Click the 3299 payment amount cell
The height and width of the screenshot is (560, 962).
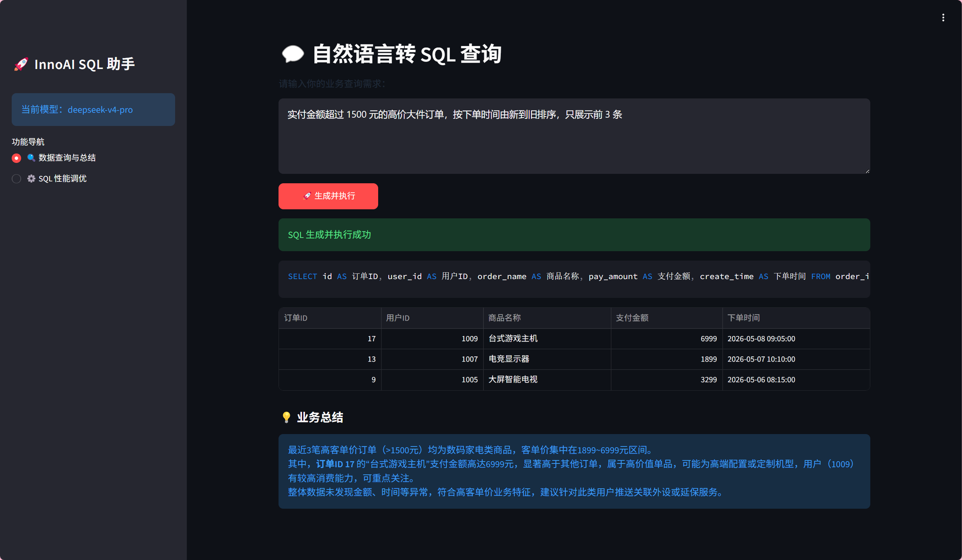tap(666, 380)
